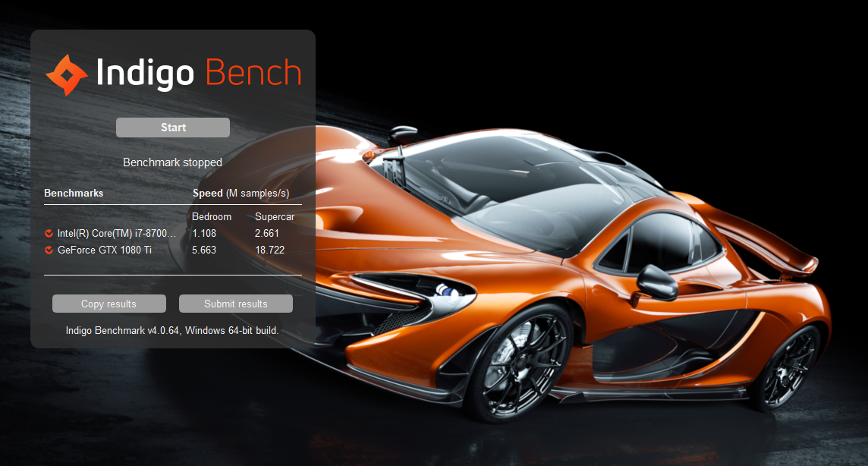The image size is (868, 466).
Task: Select the GeForce GTX 1080 Ti label
Action: [105, 250]
